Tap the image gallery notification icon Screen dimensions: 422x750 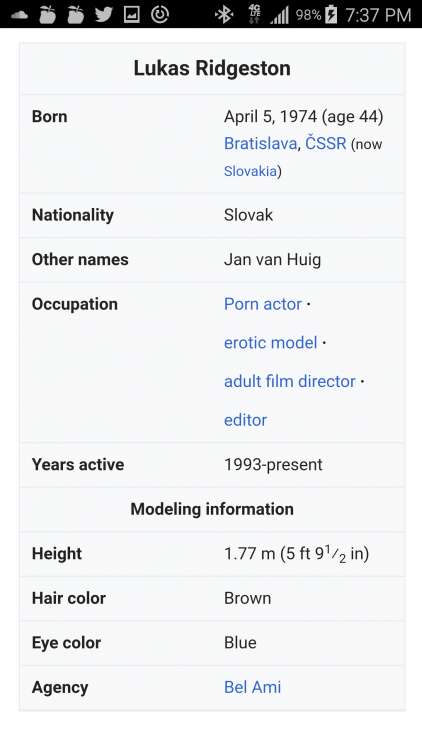point(132,14)
